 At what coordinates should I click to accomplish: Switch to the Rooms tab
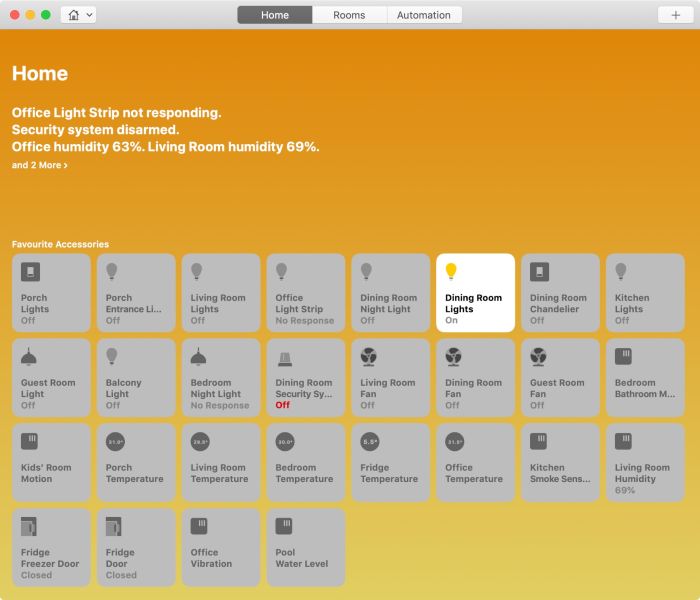pos(349,15)
